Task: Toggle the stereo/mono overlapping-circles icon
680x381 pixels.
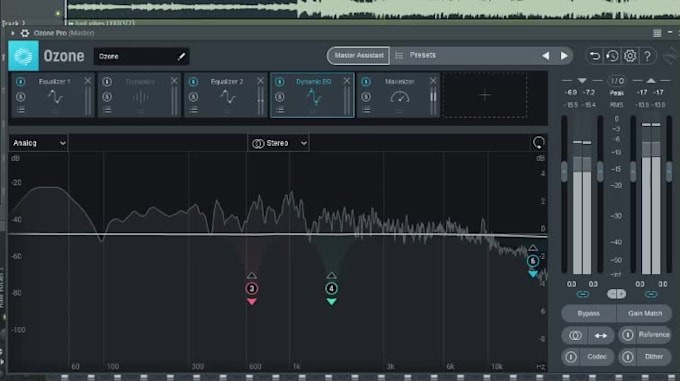Action: pos(575,335)
